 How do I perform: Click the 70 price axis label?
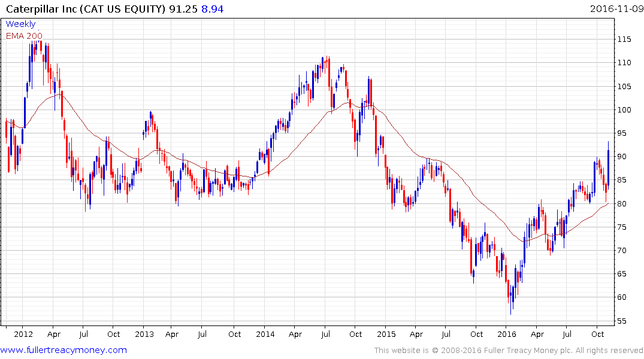tap(622, 250)
